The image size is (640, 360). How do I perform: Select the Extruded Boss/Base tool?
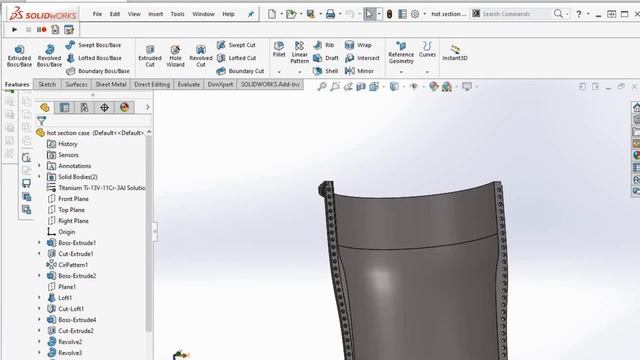[x=19, y=56]
